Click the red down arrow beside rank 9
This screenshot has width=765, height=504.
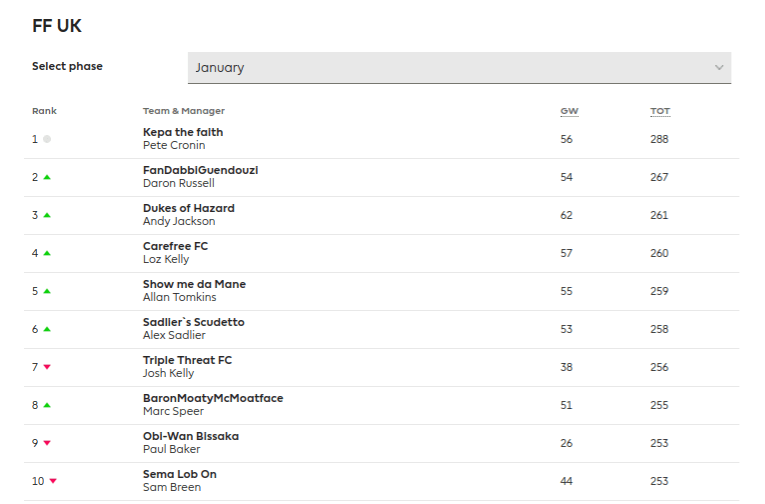click(x=47, y=443)
